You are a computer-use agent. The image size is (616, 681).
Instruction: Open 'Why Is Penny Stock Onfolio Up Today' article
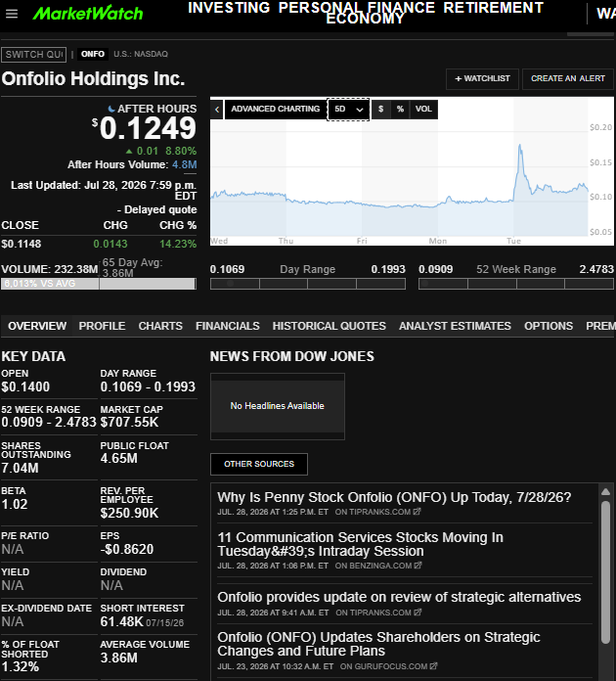click(x=394, y=497)
